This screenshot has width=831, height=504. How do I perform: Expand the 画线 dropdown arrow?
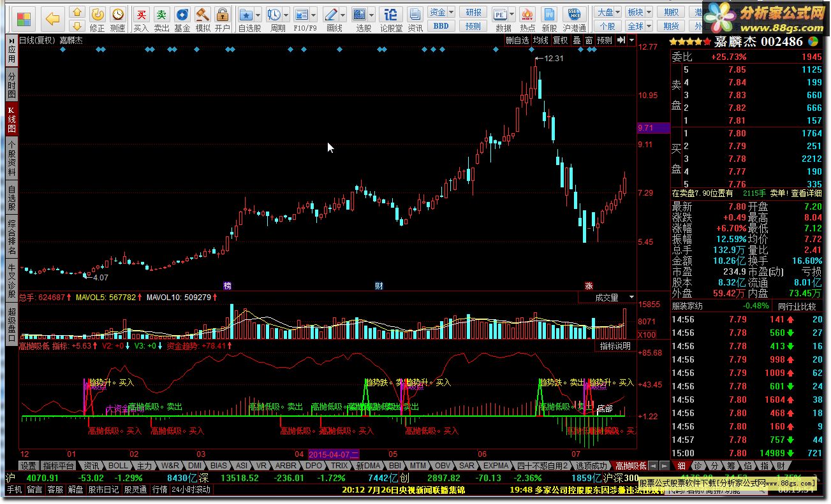pos(342,13)
